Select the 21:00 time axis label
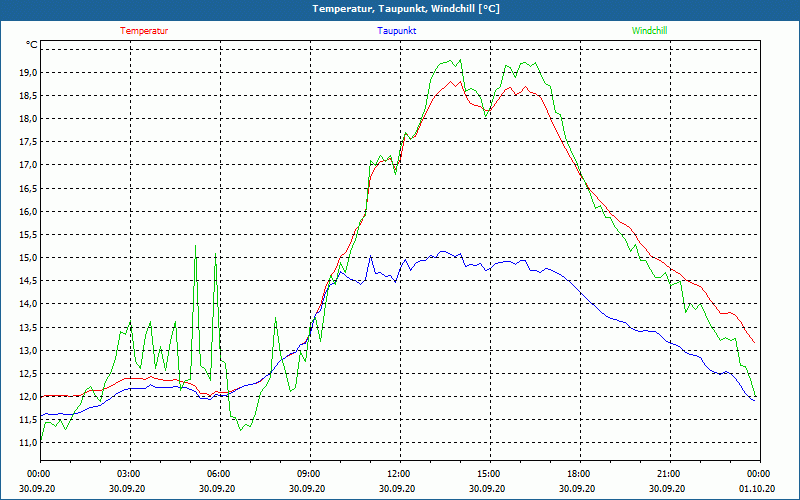 click(669, 474)
